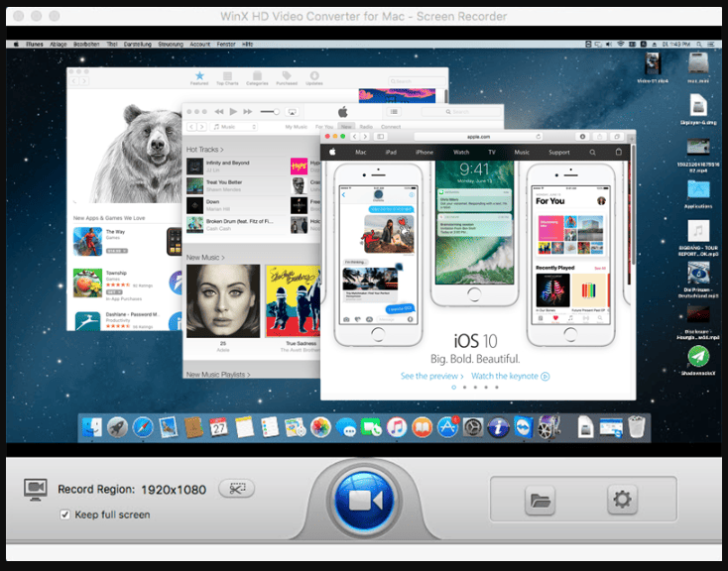Open App Store icon in the Dock
This screenshot has height=571, width=728.
coord(447,427)
